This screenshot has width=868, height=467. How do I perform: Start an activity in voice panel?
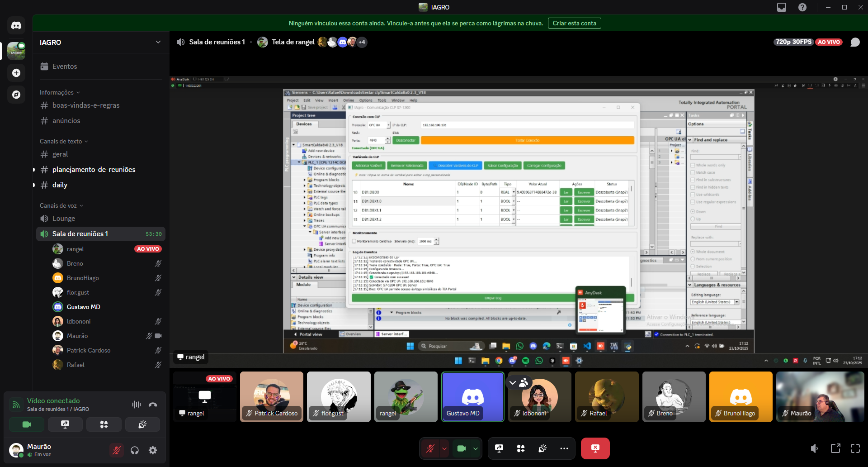pos(104,424)
